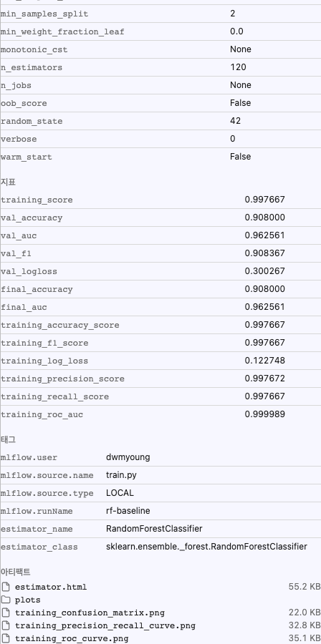321x644 pixels.
Task: Click the training_roc_curve.png file icon
Action: pyautogui.click(x=6, y=638)
